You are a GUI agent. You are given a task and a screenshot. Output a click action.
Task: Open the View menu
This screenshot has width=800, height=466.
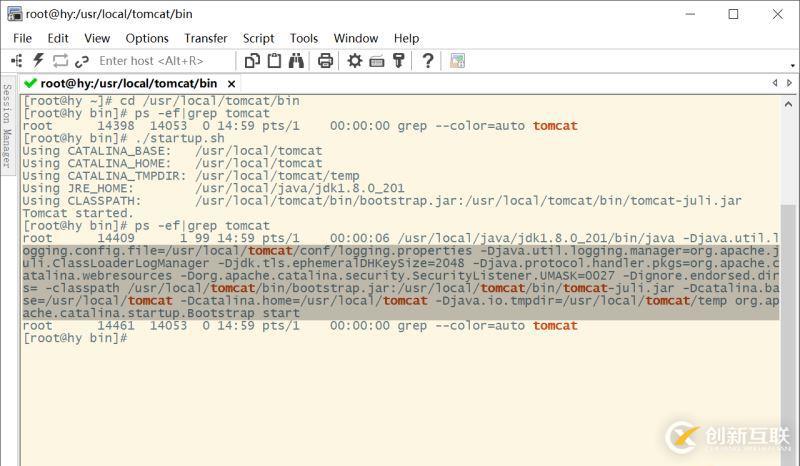(97, 38)
